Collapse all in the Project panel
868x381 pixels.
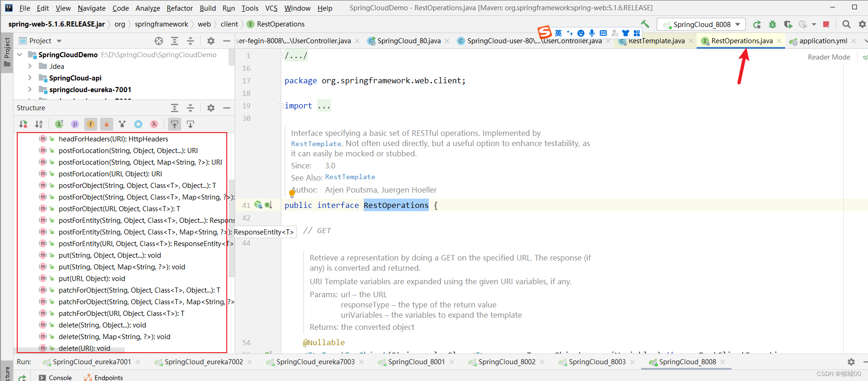[190, 41]
